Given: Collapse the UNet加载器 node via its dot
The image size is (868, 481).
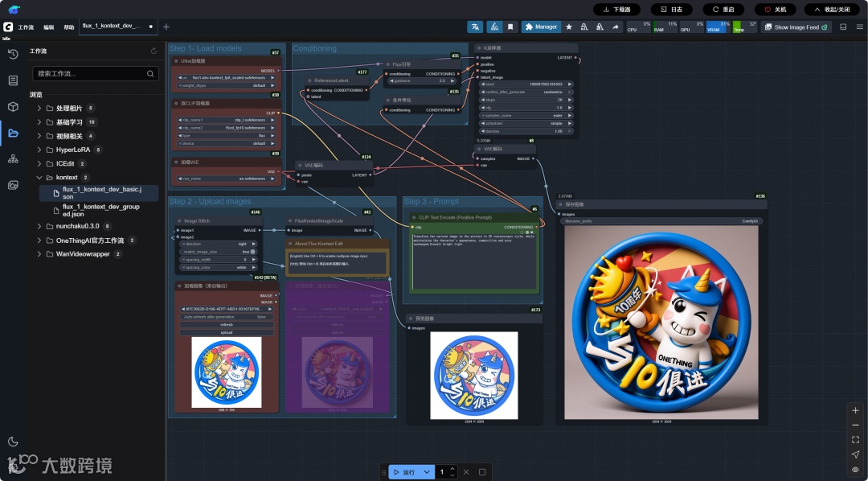Looking at the screenshot, I should (176, 61).
